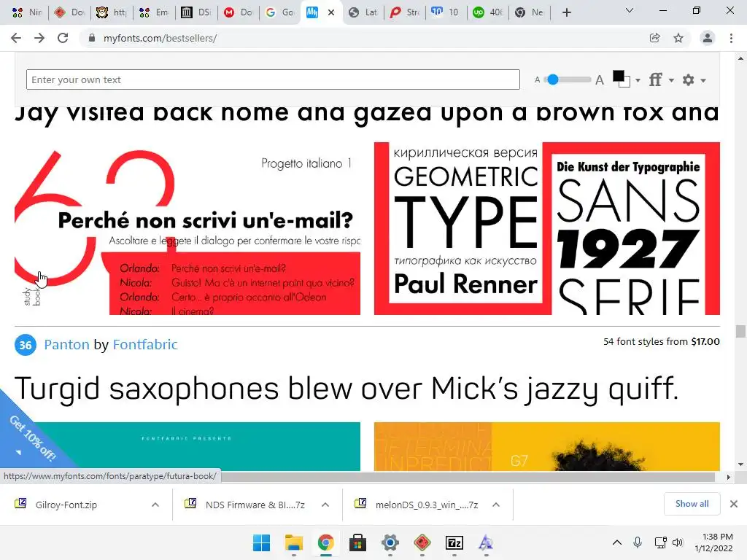The height and width of the screenshot is (560, 747).
Task: Click the horizontal scrollbar right arrow
Action: [728, 477]
